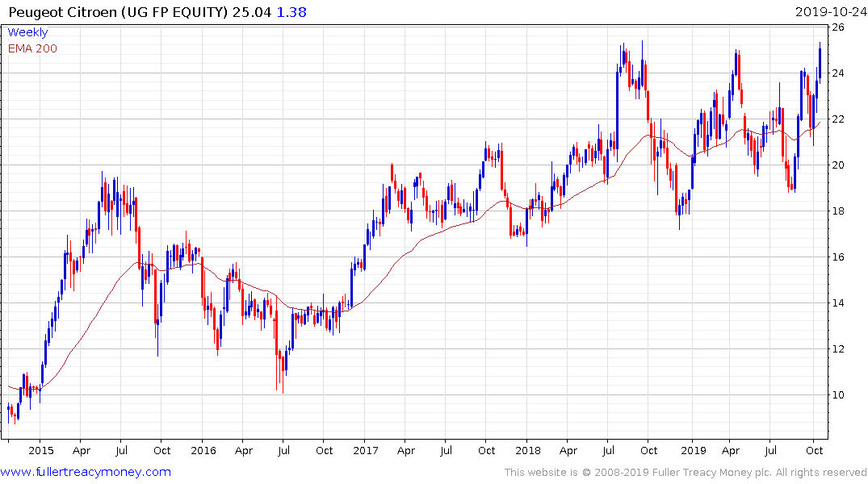Click the 14 price axis label
Viewport: 868px width, 484px height.
click(x=837, y=302)
